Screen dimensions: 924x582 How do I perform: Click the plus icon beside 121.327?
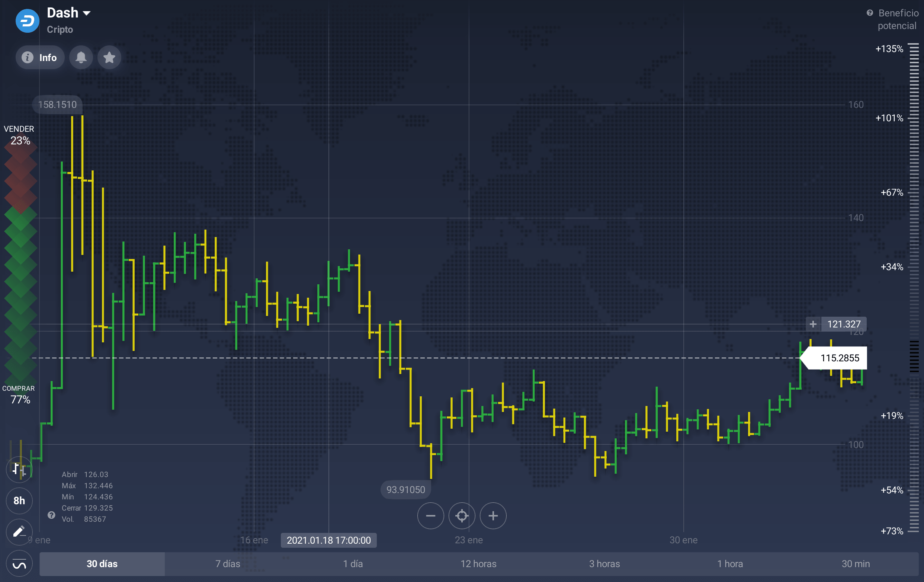tap(813, 324)
